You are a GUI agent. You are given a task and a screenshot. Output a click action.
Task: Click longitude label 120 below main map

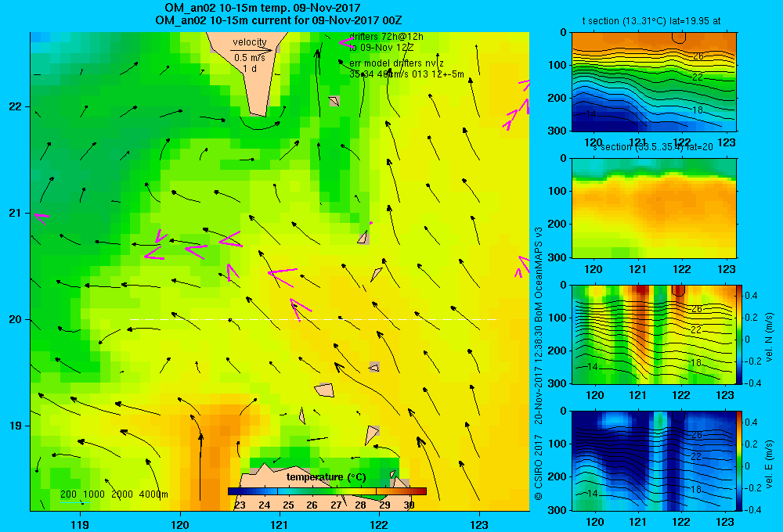click(180, 524)
